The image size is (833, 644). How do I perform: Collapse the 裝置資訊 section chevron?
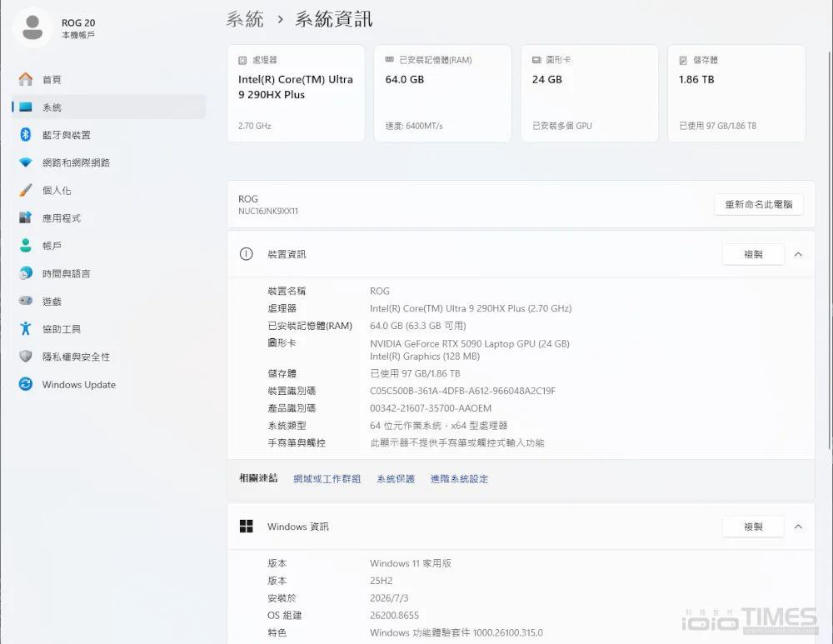[x=798, y=255]
